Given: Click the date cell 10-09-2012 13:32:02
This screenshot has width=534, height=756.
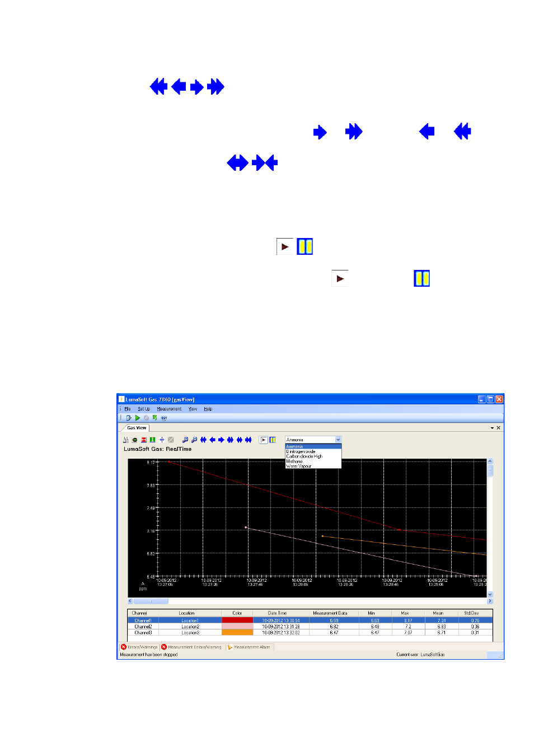Looking at the screenshot, I should click(281, 632).
